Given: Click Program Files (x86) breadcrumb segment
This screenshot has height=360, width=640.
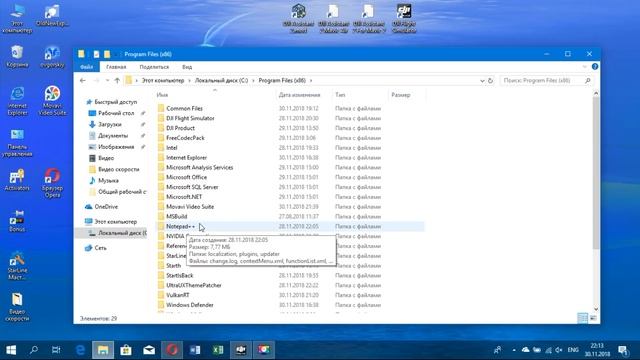Looking at the screenshot, I should tap(282, 80).
